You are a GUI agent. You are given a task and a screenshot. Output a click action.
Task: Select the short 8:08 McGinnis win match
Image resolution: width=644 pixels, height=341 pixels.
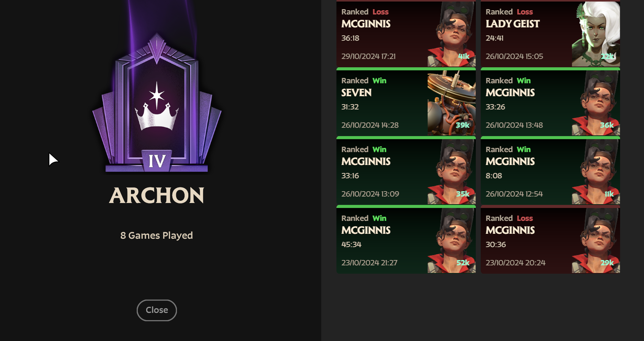click(x=550, y=171)
